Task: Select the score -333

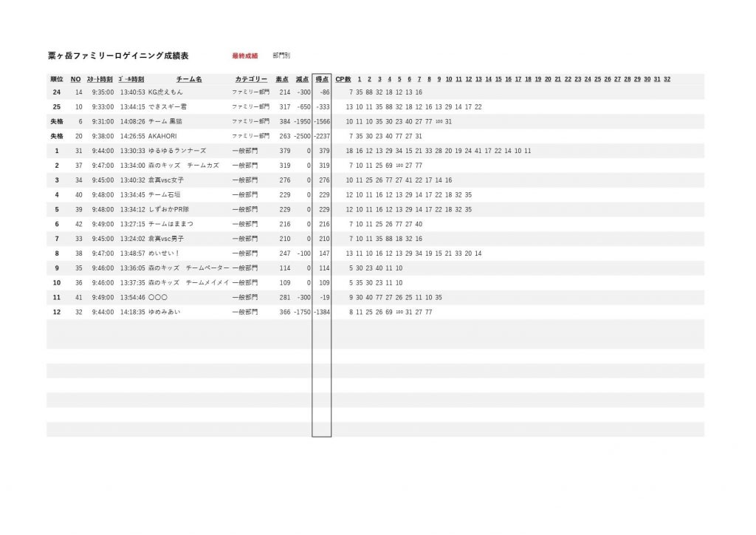Action: click(x=323, y=106)
